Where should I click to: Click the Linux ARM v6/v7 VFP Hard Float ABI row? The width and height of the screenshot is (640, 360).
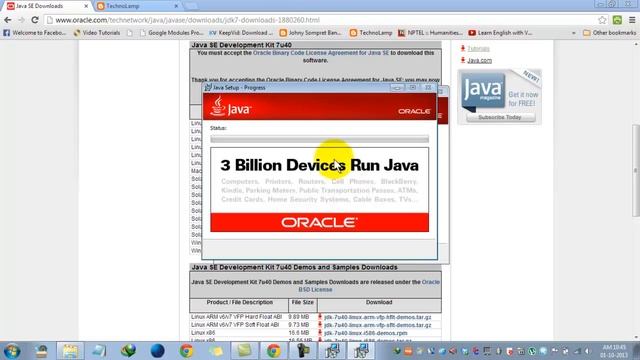315,317
